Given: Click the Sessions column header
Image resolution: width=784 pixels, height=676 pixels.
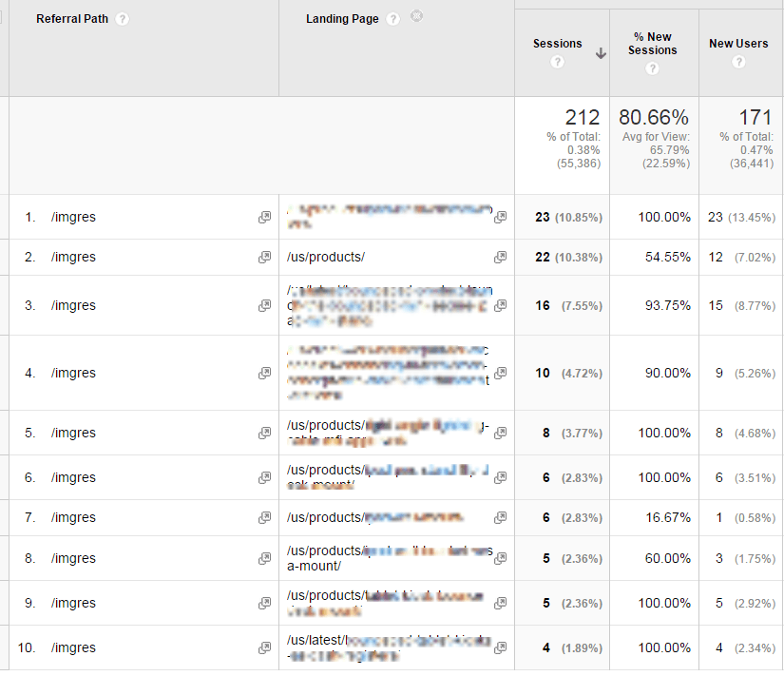Looking at the screenshot, I should coord(557,43).
